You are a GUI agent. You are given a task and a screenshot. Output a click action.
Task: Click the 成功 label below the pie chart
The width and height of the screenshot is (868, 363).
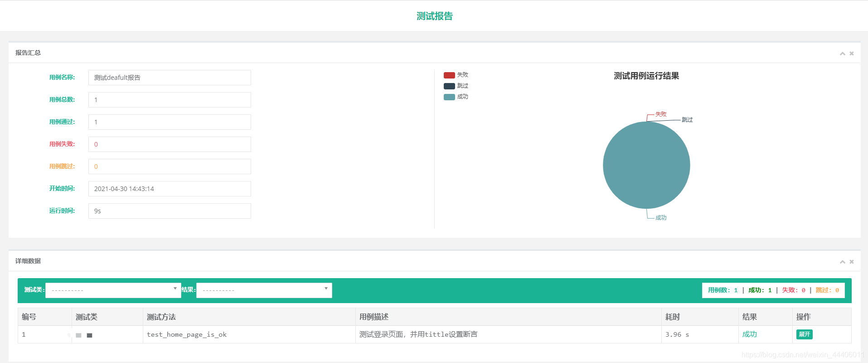coord(661,218)
